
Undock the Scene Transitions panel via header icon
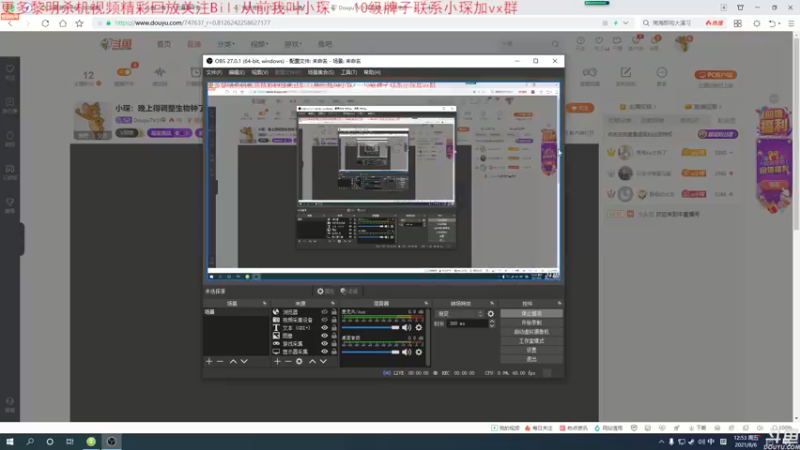[x=492, y=303]
